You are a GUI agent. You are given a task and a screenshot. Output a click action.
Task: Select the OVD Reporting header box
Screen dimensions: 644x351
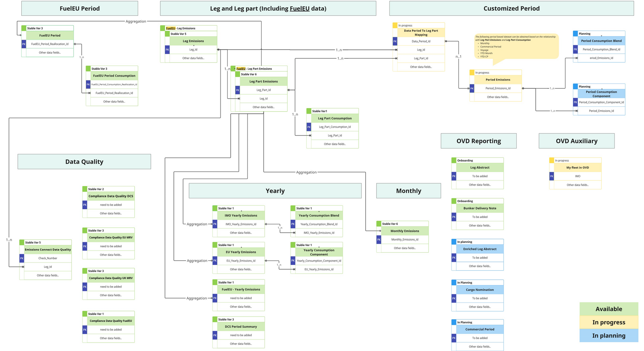coord(479,141)
